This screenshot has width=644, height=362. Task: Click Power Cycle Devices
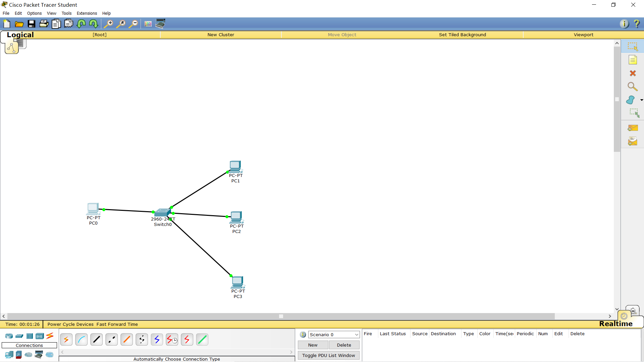[70, 324]
